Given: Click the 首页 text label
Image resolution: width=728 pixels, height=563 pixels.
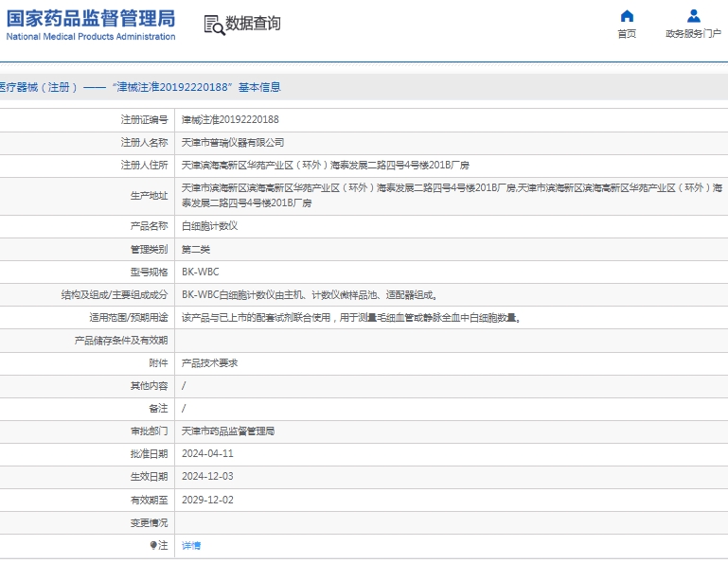Looking at the screenshot, I should click(x=627, y=33).
